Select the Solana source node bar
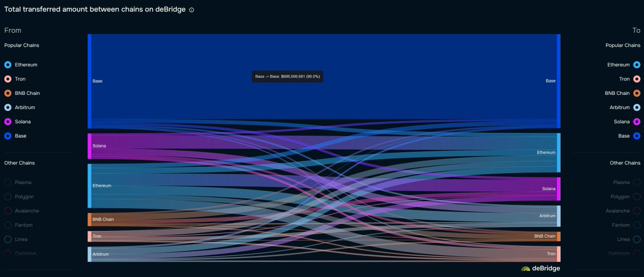The width and height of the screenshot is (644, 277). pos(90,146)
